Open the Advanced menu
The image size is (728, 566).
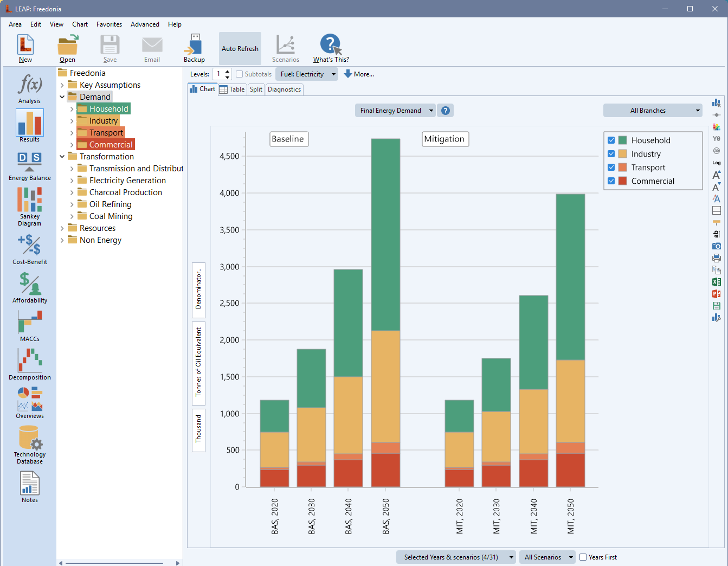pos(145,24)
